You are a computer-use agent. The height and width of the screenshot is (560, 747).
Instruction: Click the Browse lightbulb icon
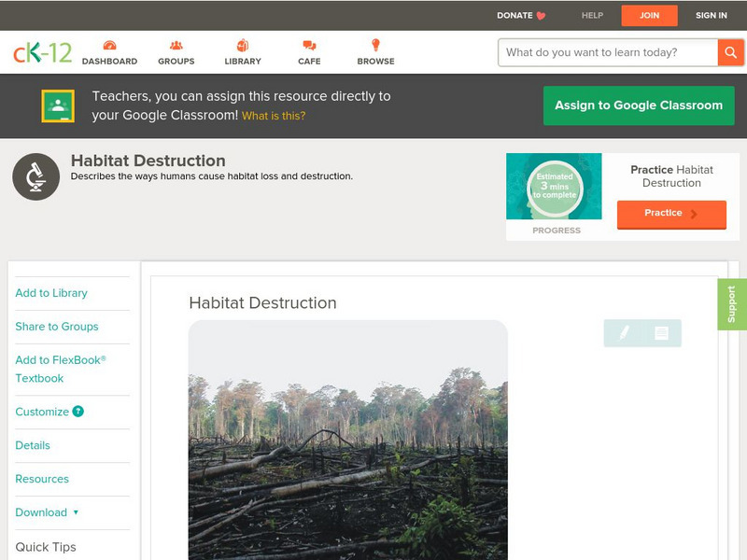(x=375, y=46)
